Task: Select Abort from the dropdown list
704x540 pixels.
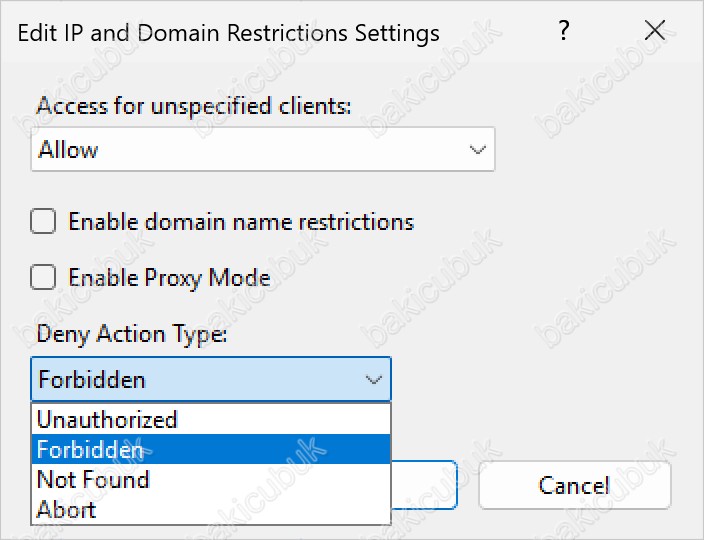Action: (x=211, y=509)
